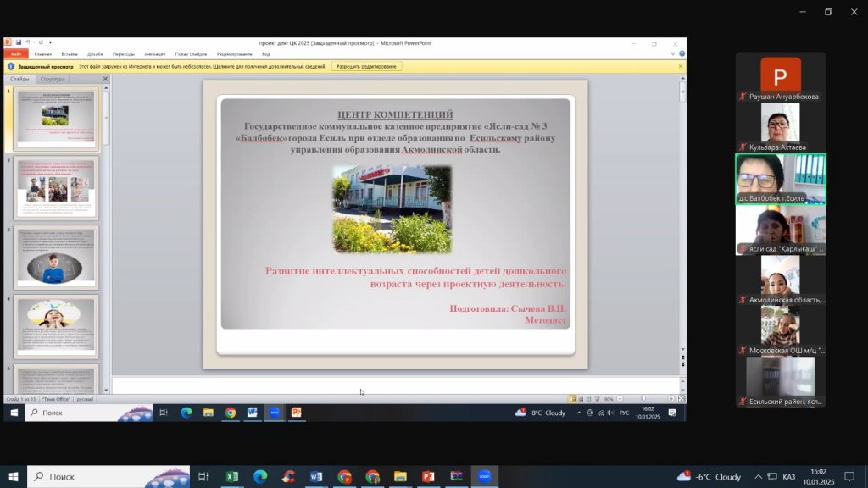Click the Redo icon in PowerPoint's quick access toolbar
This screenshot has height=488, width=868.
pos(41,42)
